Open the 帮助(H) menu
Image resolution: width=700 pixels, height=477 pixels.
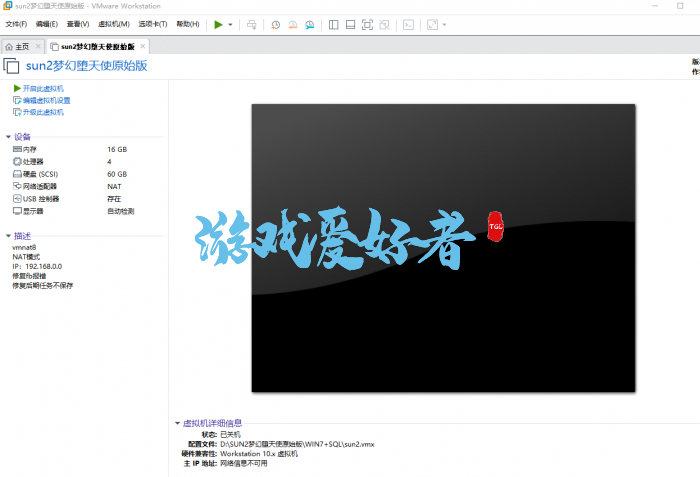click(188, 24)
